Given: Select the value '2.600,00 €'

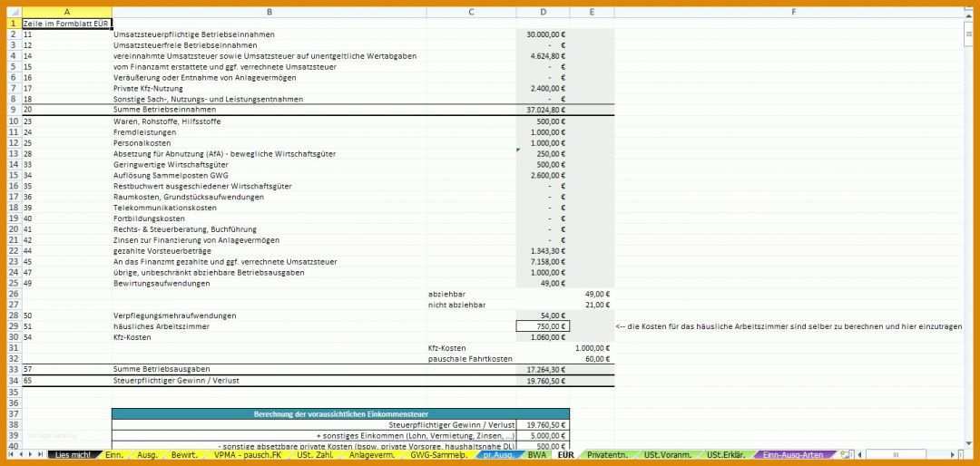Looking at the screenshot, I should (x=544, y=175).
